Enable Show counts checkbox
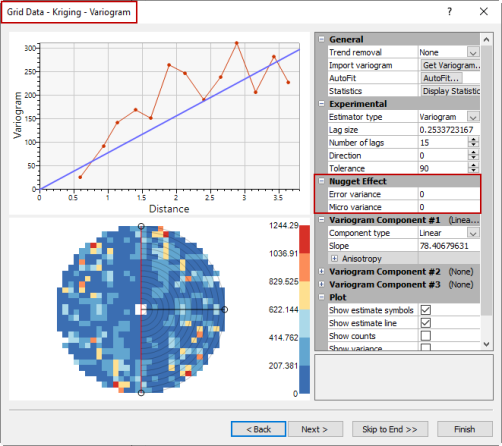This screenshot has height=446, width=502. pyautogui.click(x=426, y=336)
